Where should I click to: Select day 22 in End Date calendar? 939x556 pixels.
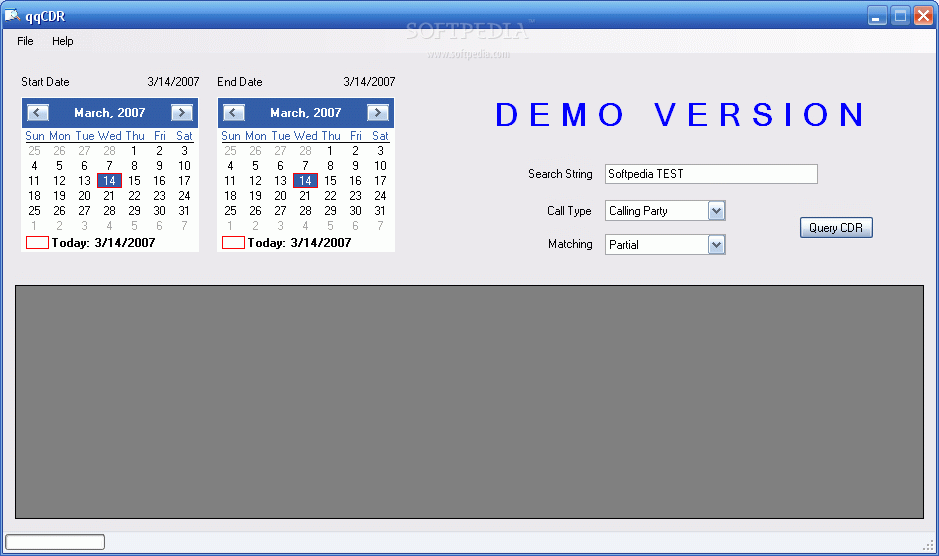point(331,196)
